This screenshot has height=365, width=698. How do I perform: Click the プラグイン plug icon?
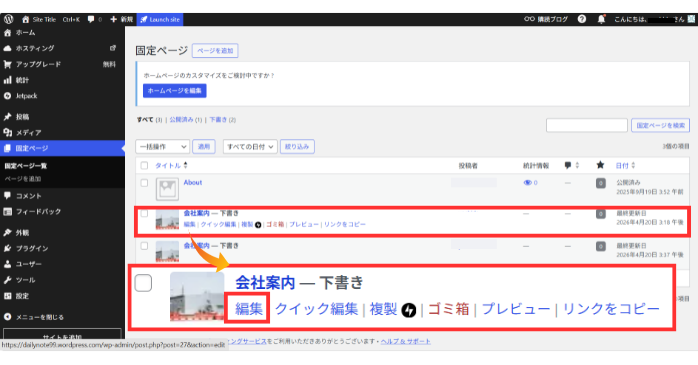pos(8,248)
